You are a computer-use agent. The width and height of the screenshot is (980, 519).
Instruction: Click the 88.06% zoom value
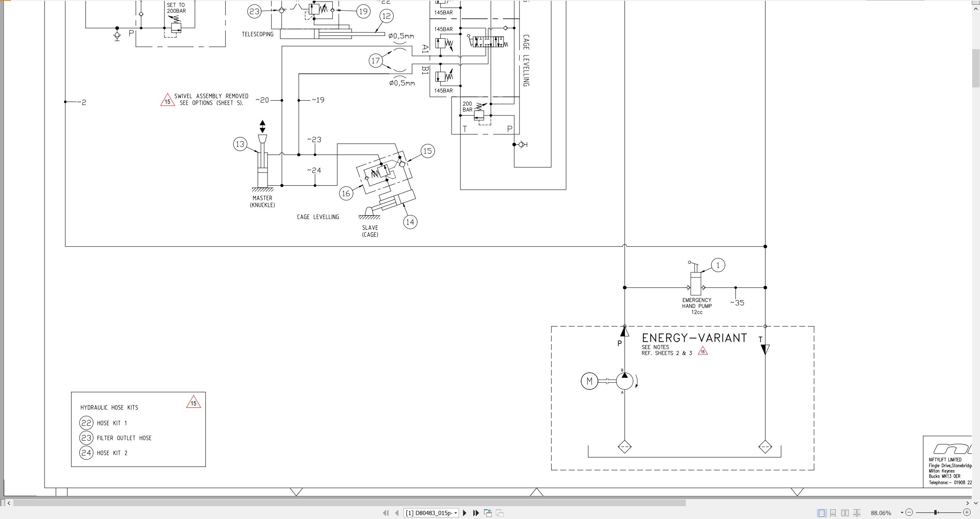[881, 513]
